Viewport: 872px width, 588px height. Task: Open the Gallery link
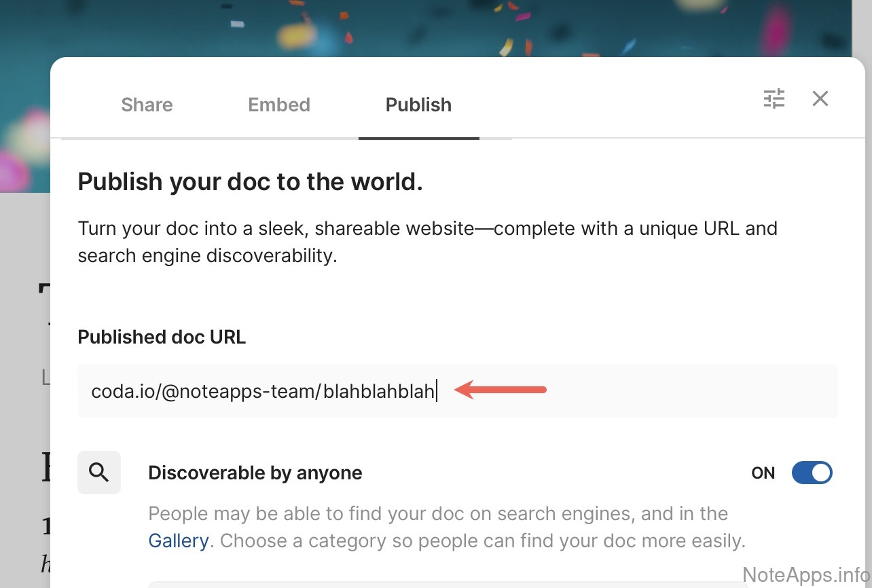tap(179, 541)
